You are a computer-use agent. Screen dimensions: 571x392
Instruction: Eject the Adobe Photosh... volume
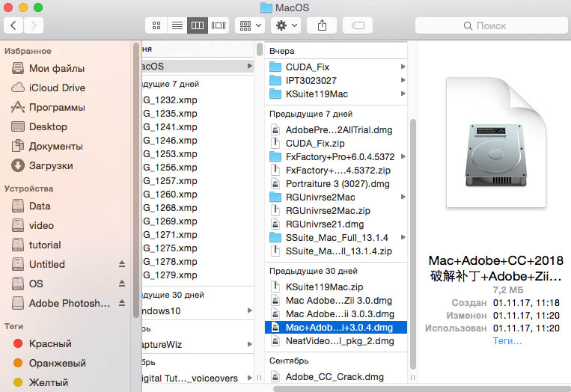[x=122, y=303]
